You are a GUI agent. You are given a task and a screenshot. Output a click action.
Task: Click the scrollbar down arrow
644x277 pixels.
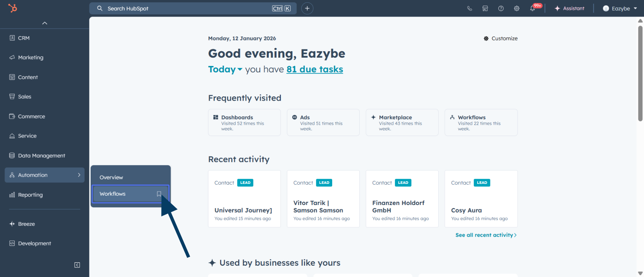click(640, 273)
